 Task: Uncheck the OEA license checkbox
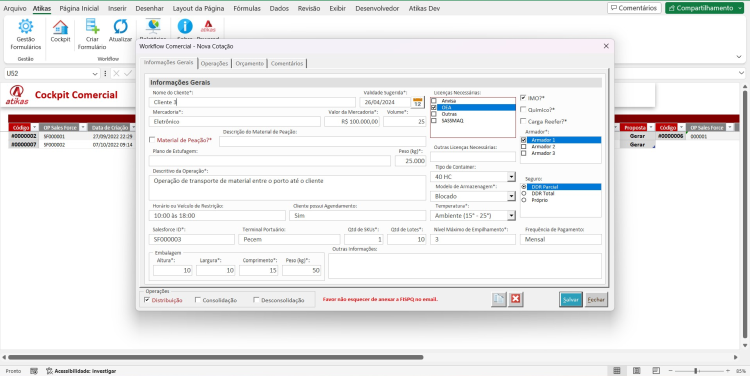click(x=433, y=108)
